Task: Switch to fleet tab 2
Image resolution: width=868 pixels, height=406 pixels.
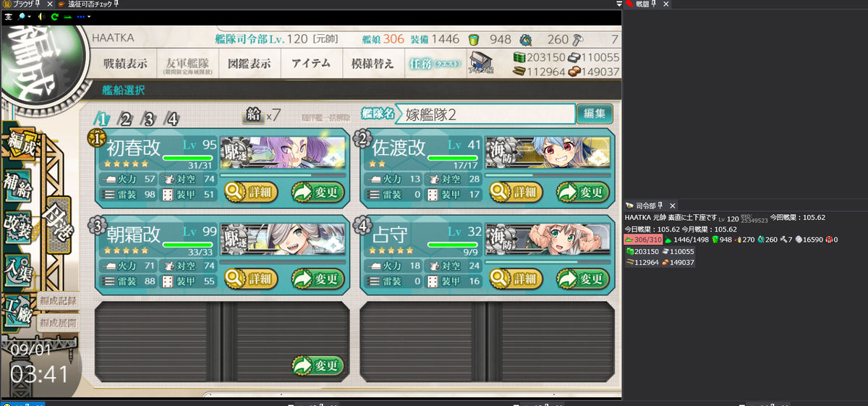Action: [x=126, y=119]
